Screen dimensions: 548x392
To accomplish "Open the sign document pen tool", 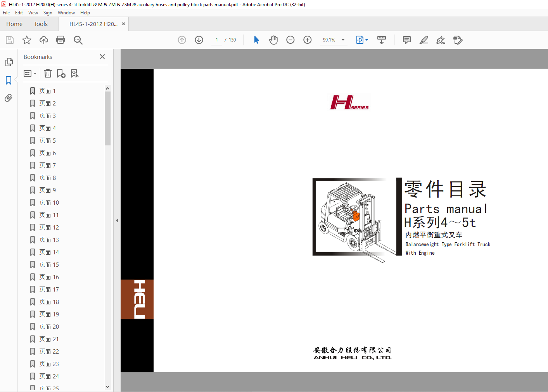I will 441,40.
